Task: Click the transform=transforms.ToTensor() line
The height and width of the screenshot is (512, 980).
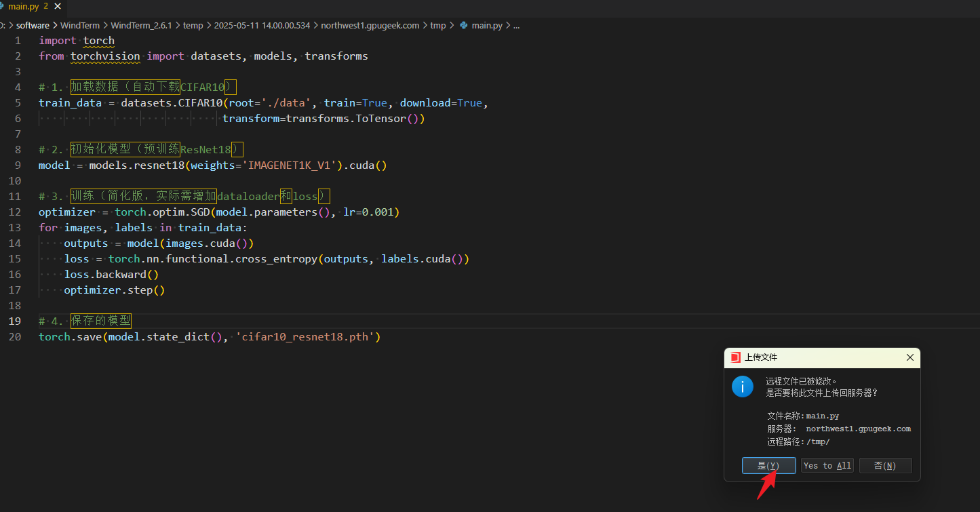Action: (324, 119)
